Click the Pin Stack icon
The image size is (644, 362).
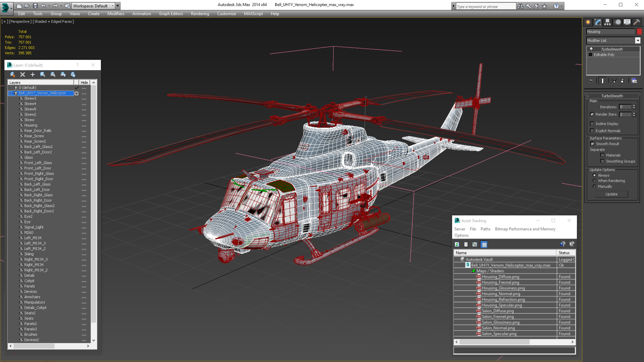point(591,81)
